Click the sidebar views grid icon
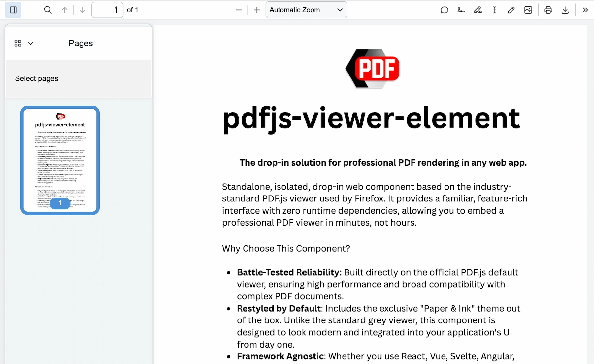The image size is (594, 364). (x=18, y=43)
